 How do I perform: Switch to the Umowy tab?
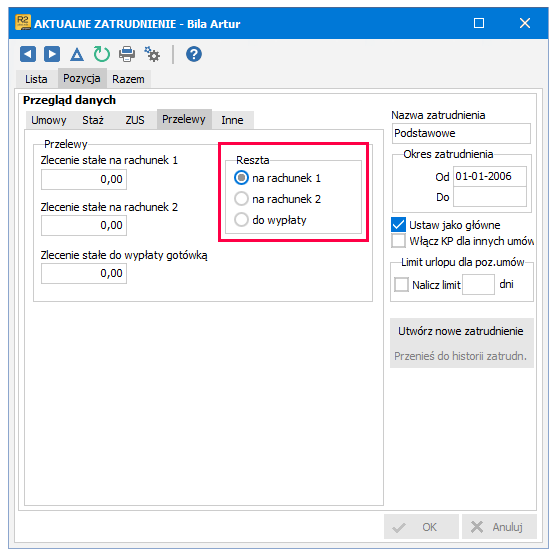coord(49,120)
